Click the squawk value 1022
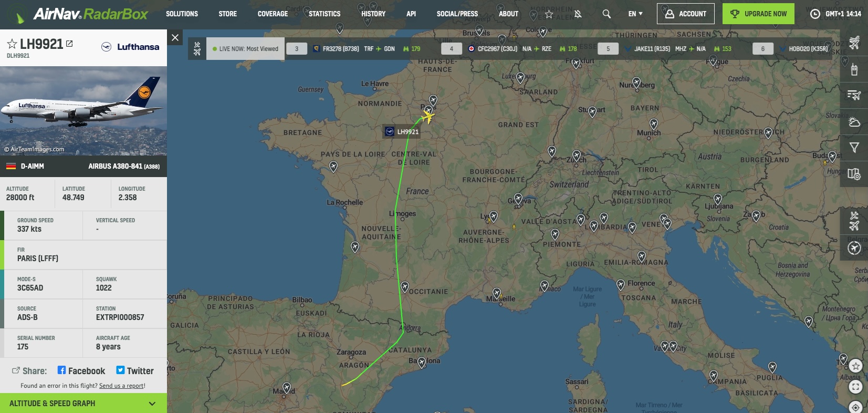Viewport: 868px width, 413px height. (x=104, y=288)
